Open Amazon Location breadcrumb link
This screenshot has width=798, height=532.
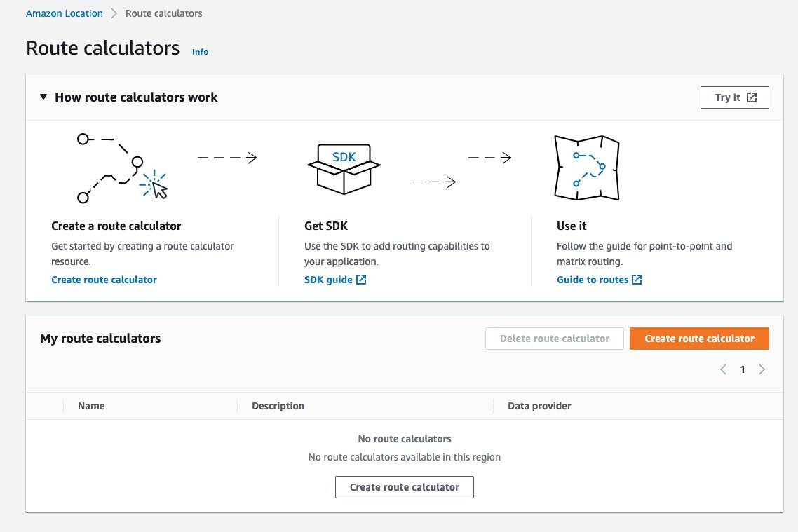pos(65,13)
